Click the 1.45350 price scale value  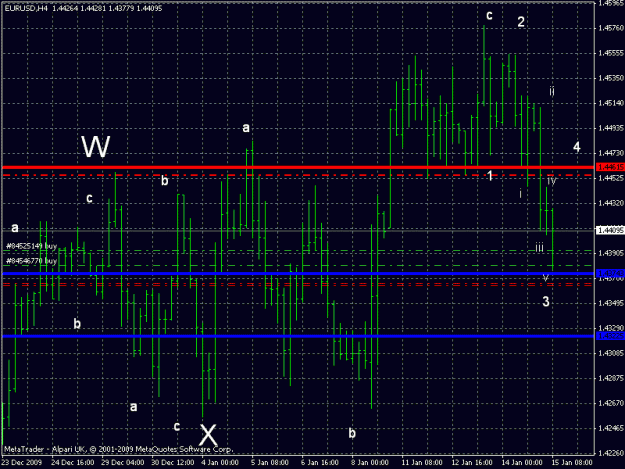coord(611,78)
